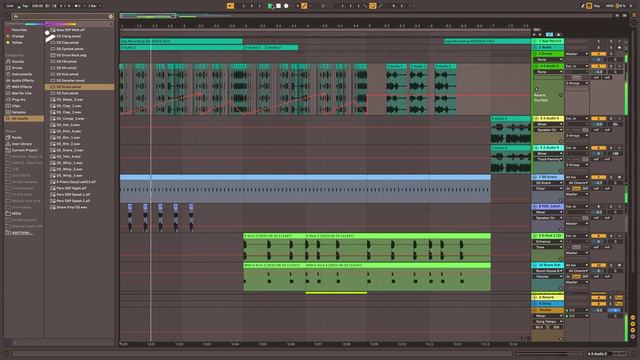The image size is (640, 360).
Task: Toggle the metronome in the control bar
Action: (78, 6)
